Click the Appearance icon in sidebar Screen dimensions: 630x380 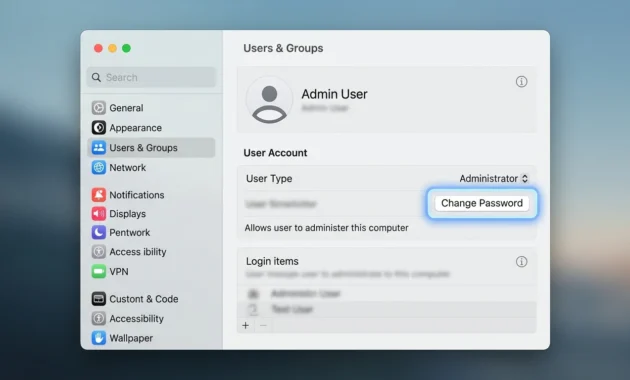(x=98, y=128)
